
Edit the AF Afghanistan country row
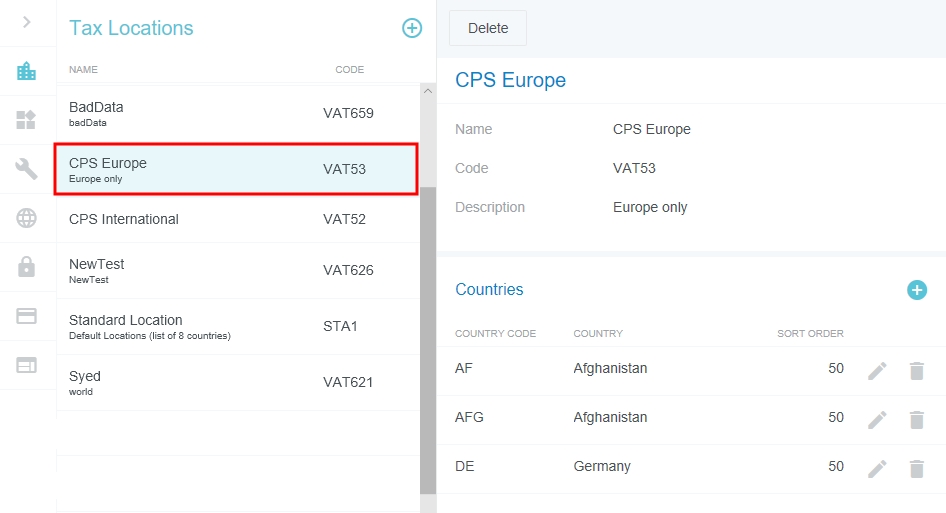(877, 371)
